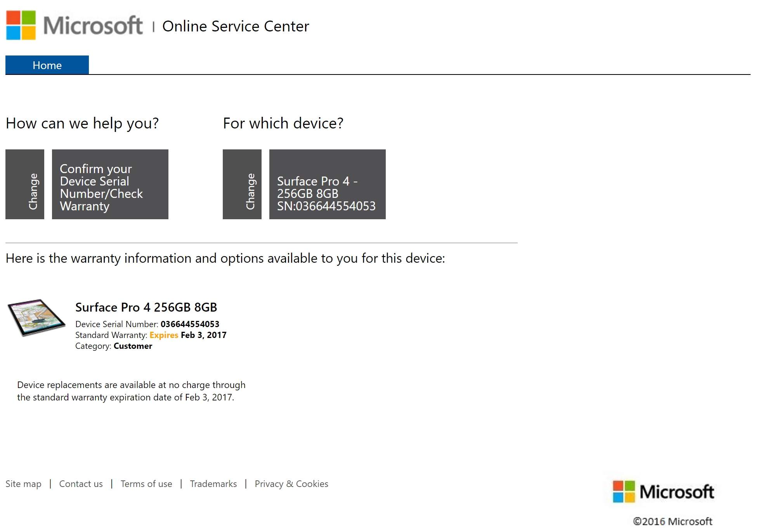Click Change under 'For which device?'

tap(242, 184)
